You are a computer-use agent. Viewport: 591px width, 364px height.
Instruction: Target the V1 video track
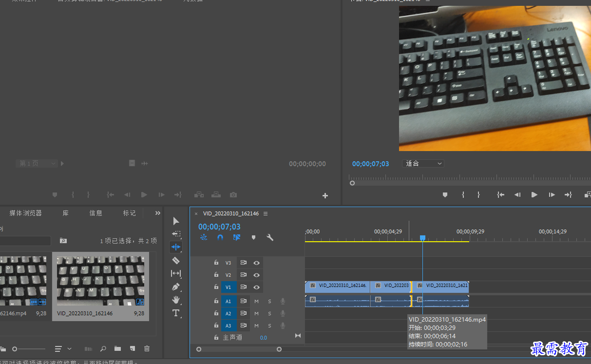click(229, 287)
